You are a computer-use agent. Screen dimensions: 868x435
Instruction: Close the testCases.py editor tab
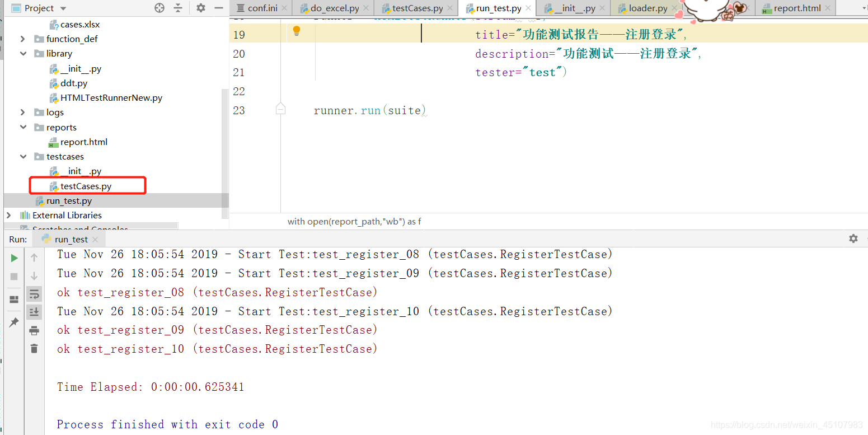click(x=449, y=8)
